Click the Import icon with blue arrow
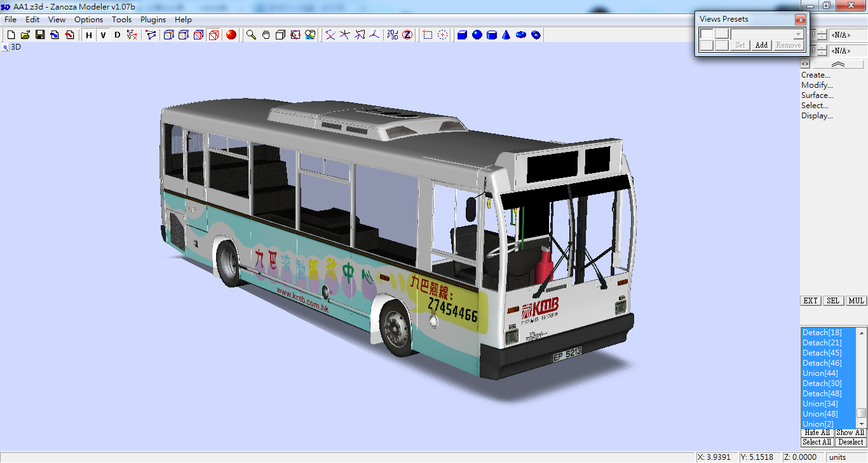The height and width of the screenshot is (463, 868). (55, 35)
